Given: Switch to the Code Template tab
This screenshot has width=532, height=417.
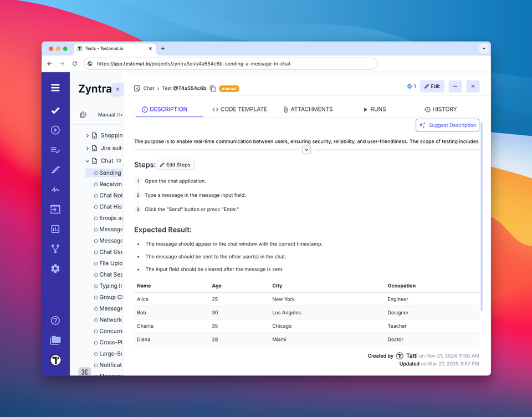Looking at the screenshot, I should [239, 109].
